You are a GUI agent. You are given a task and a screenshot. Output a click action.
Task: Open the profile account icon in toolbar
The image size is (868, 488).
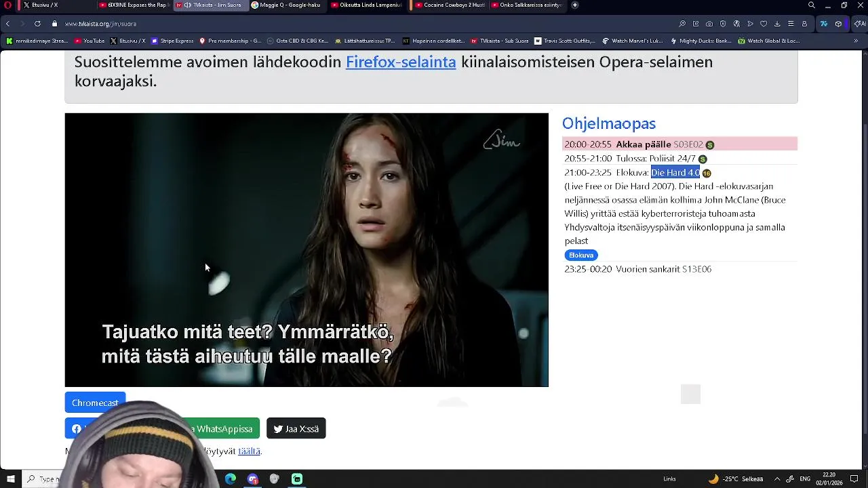[804, 24]
